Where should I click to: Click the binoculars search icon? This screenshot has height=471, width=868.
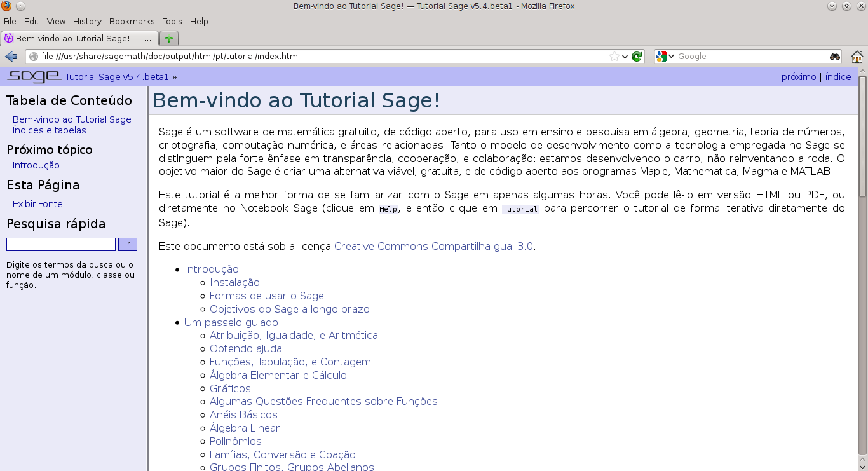(835, 57)
